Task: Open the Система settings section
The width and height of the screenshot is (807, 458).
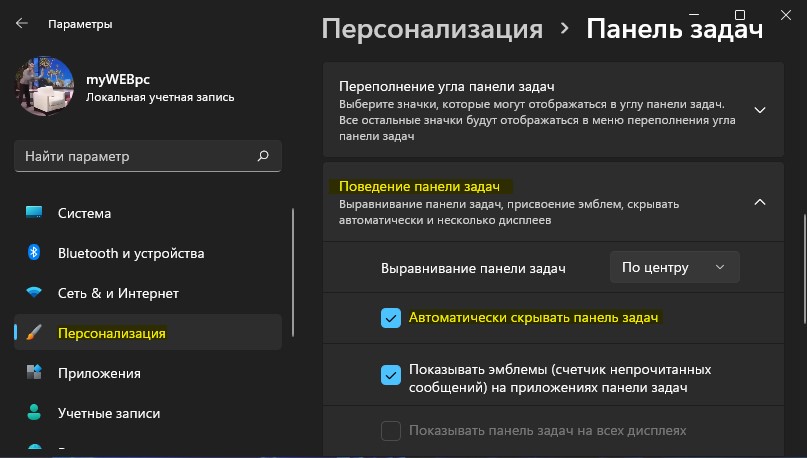Action: click(x=148, y=213)
